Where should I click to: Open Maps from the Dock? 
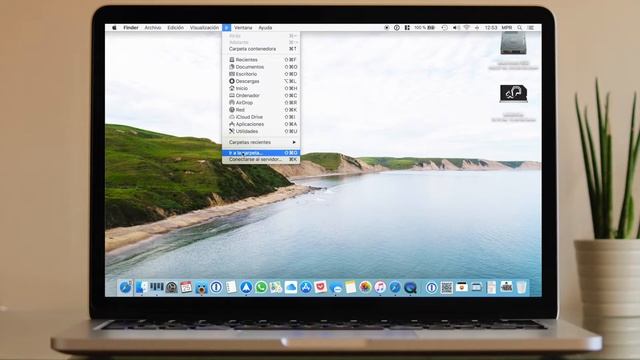pyautogui.click(x=276, y=287)
